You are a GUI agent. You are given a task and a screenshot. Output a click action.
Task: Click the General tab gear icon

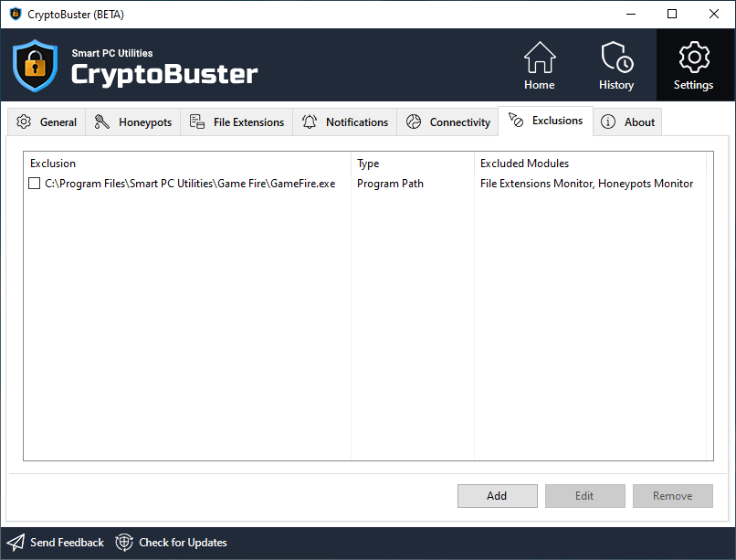pos(24,122)
